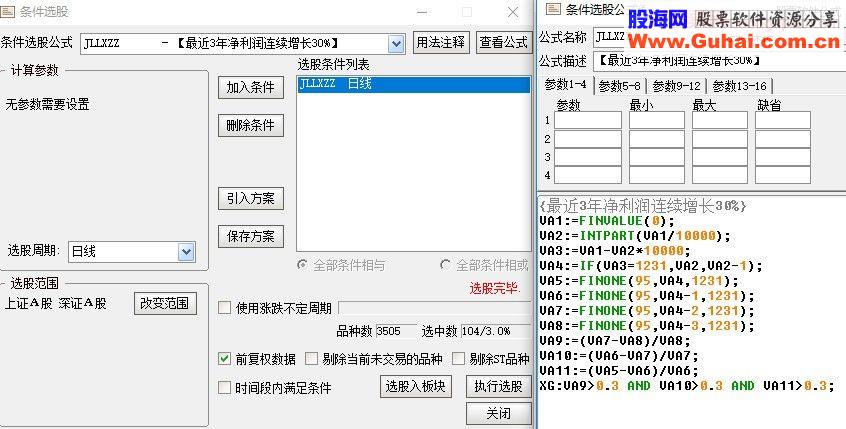Click the 改变范围 button
The height and width of the screenshot is (429, 846).
[165, 303]
